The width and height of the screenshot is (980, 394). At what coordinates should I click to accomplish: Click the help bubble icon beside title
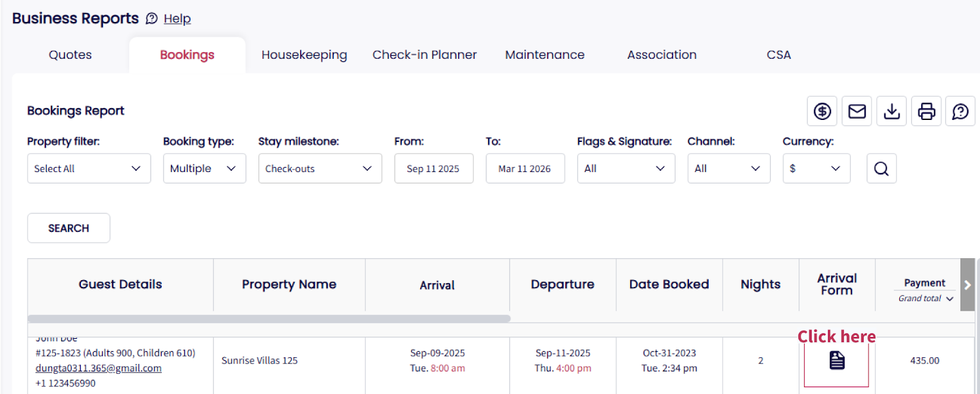click(x=151, y=19)
